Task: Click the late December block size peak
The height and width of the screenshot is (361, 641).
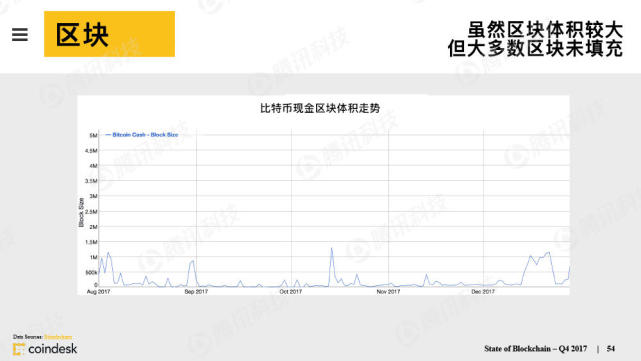Action: (x=549, y=253)
